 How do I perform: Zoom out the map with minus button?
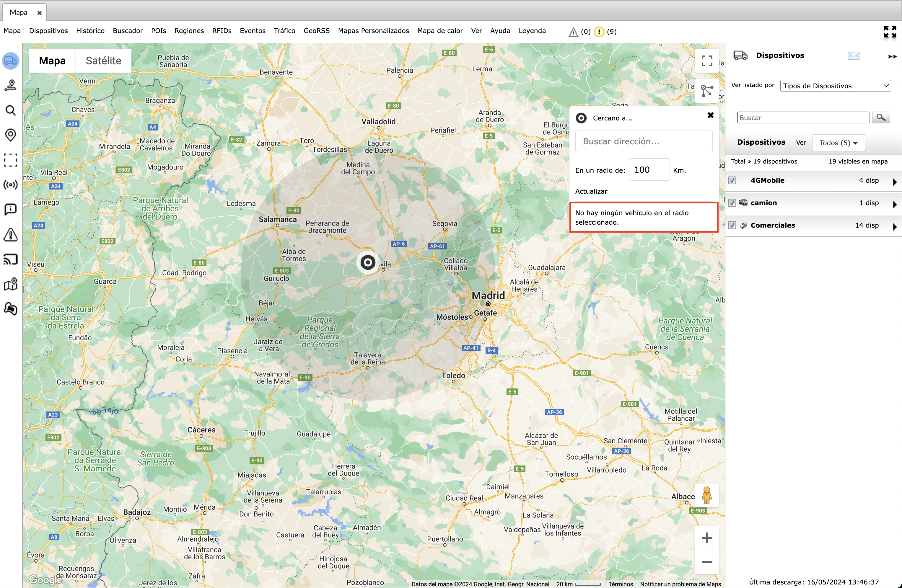tap(707, 562)
